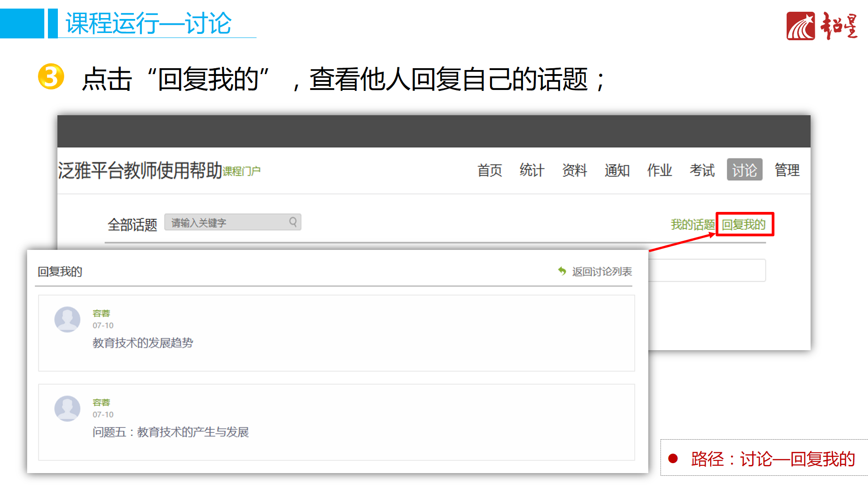
Task: Select the highlighted 讨论 tab
Action: point(744,170)
